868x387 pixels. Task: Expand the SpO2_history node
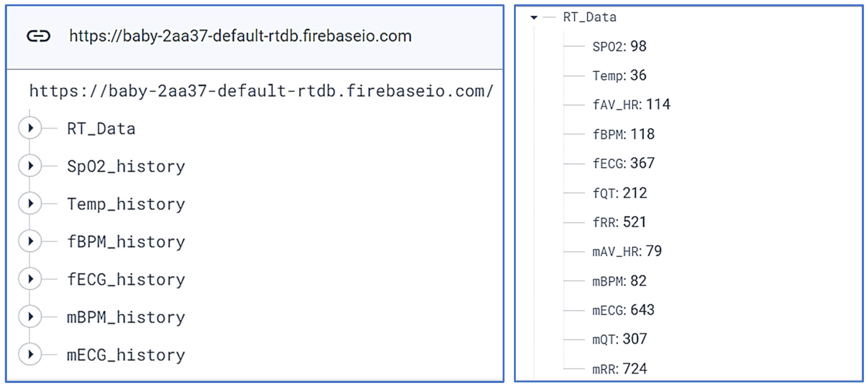click(x=30, y=166)
